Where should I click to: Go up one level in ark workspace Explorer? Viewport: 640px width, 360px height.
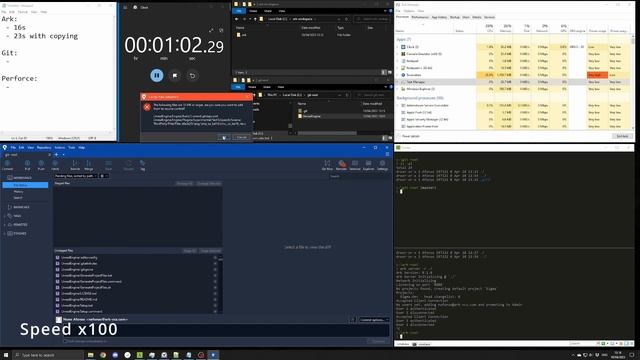coord(256,19)
